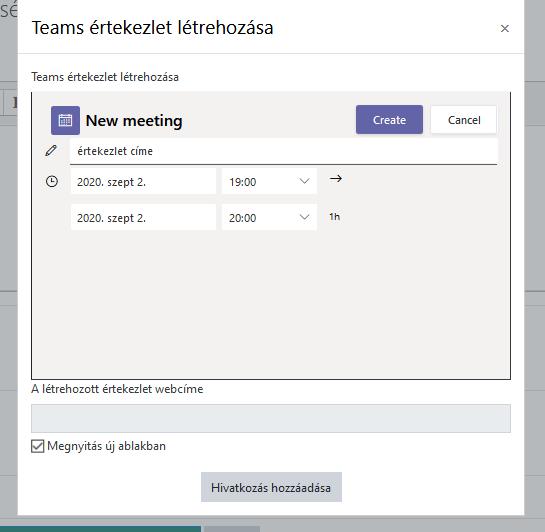This screenshot has height=532, width=545.
Task: Click the New meeting heading text
Action: pyautogui.click(x=134, y=121)
